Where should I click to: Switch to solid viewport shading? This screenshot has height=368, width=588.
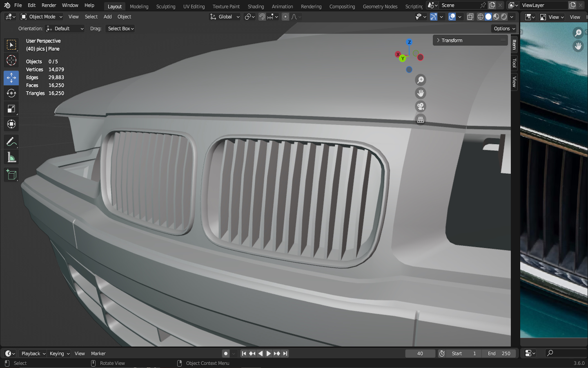488,17
